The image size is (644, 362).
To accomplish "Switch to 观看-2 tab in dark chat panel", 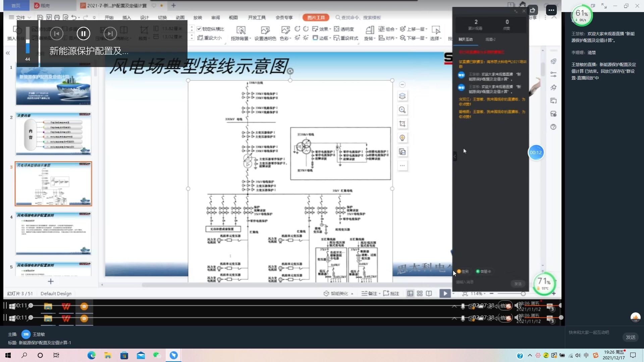I will point(490,39).
